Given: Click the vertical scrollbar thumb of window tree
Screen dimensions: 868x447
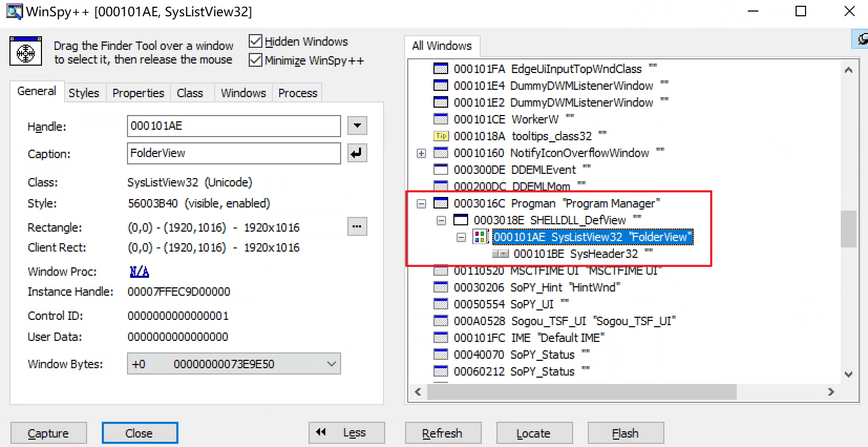Looking at the screenshot, I should [x=848, y=228].
